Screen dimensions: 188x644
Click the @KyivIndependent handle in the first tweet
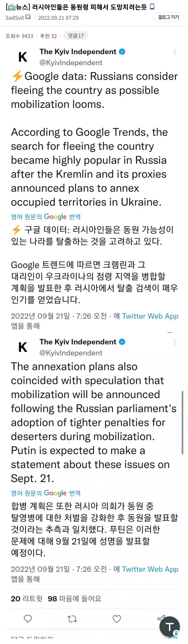[71, 62]
